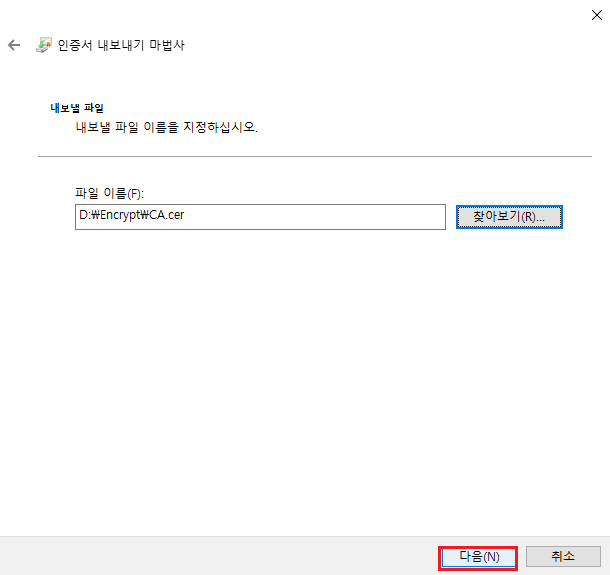Click the certificate export wizard icon
This screenshot has height=575, width=610.
(x=44, y=45)
